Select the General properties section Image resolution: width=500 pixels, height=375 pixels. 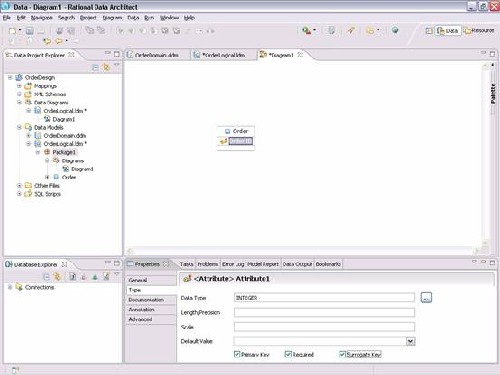click(x=151, y=280)
